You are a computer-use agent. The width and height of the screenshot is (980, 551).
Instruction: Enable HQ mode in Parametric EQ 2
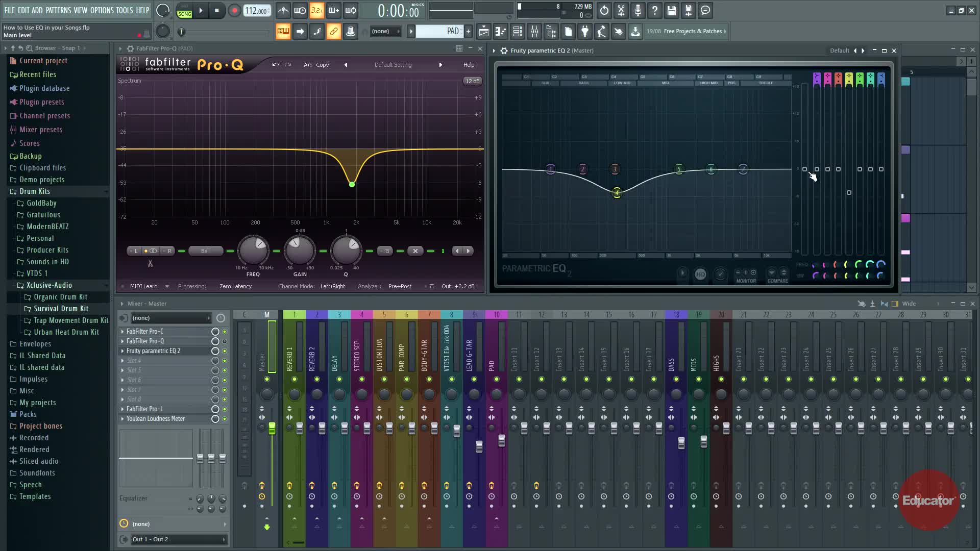point(700,274)
